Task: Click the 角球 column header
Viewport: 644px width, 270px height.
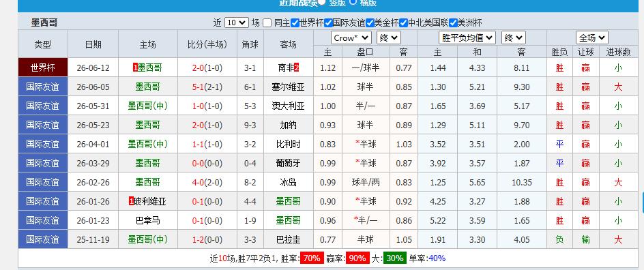Action: pos(250,44)
